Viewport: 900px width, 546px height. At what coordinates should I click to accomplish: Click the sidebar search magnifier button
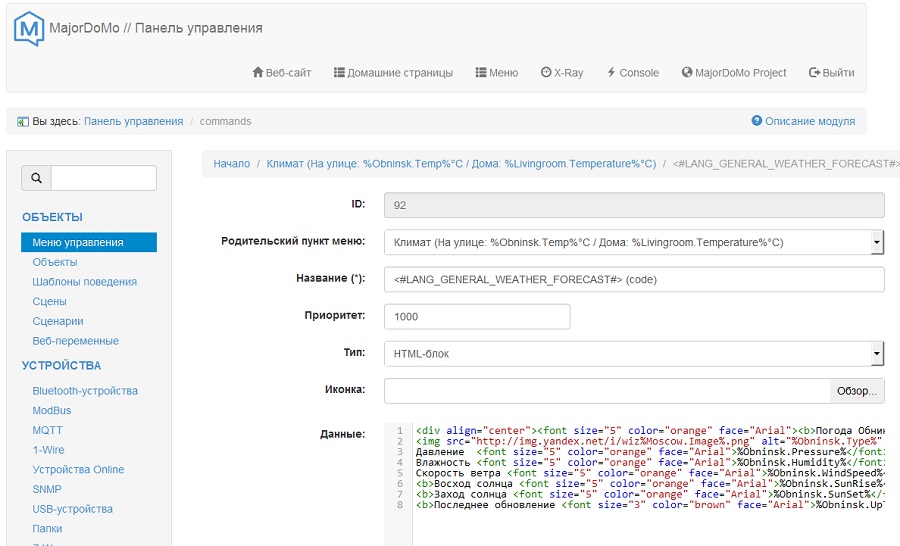click(x=37, y=178)
